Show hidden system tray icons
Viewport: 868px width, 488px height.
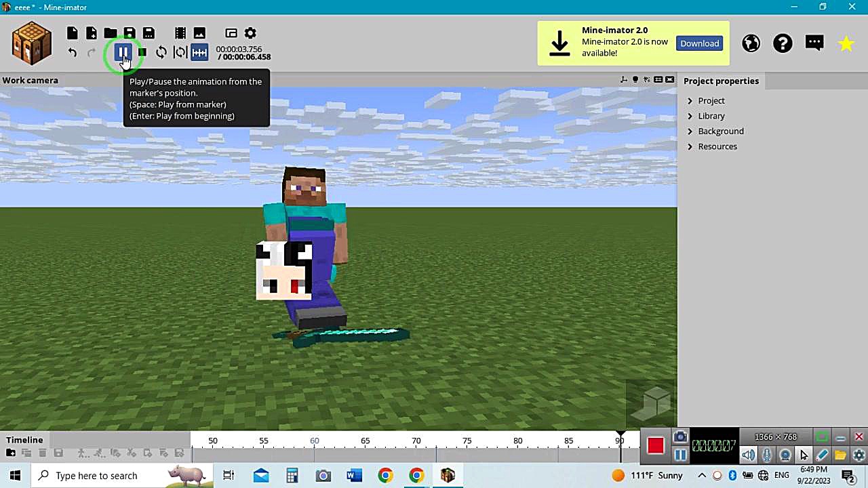702,475
